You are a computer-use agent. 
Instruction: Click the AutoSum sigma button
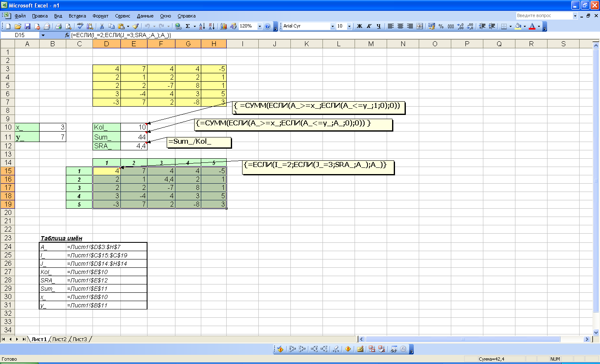pyautogui.click(x=188, y=26)
